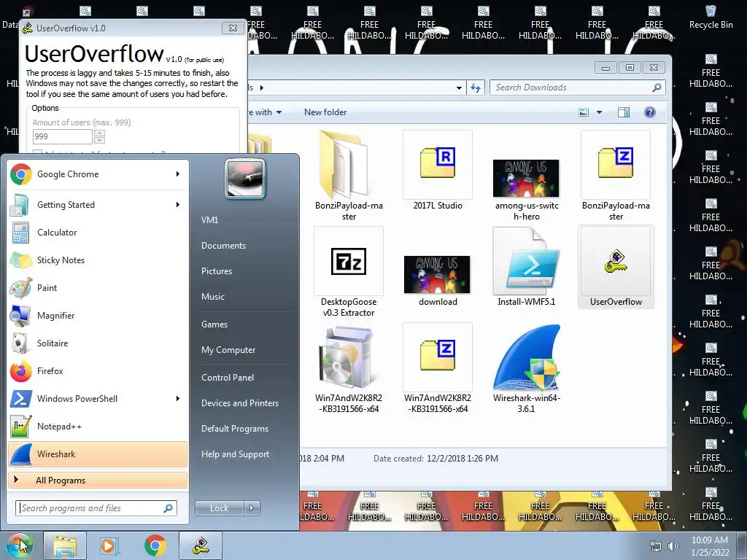Viewport: 747px width, 560px height.
Task: Change view using the view icon in Explorer
Action: [x=584, y=112]
